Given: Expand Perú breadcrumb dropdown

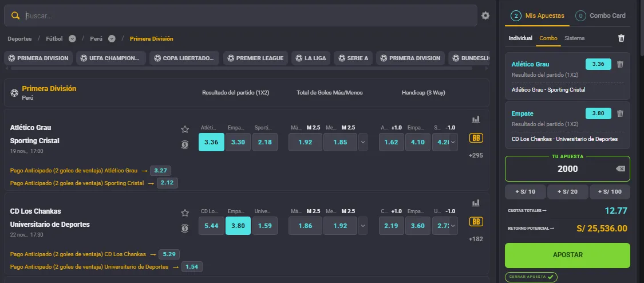Looking at the screenshot, I should [x=112, y=38].
